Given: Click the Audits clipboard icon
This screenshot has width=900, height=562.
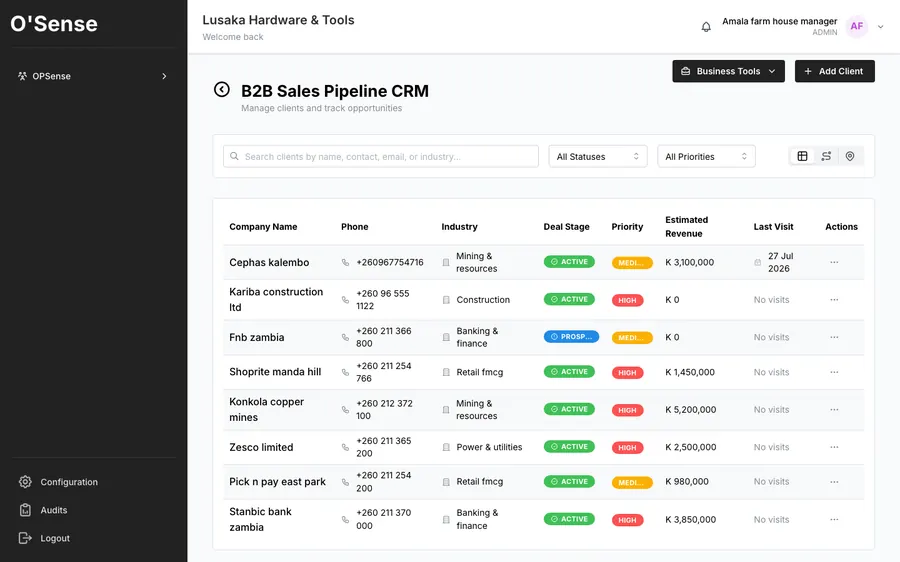Looking at the screenshot, I should coord(25,510).
